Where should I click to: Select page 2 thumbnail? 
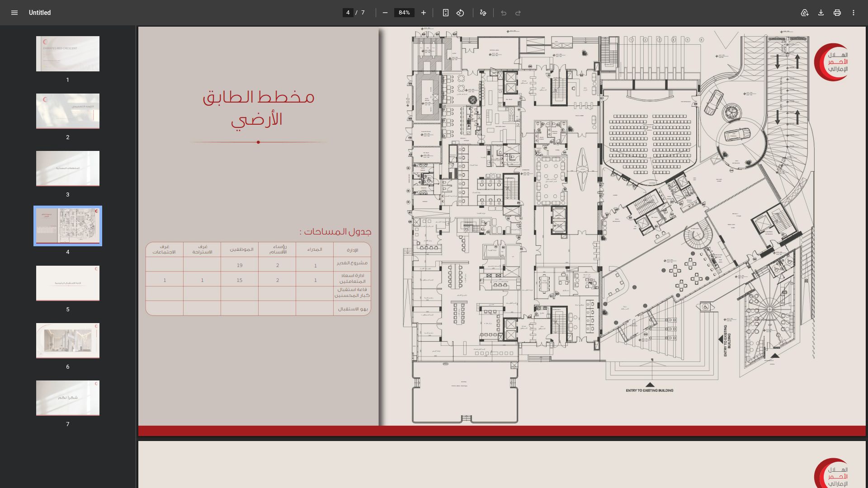pos(68,111)
